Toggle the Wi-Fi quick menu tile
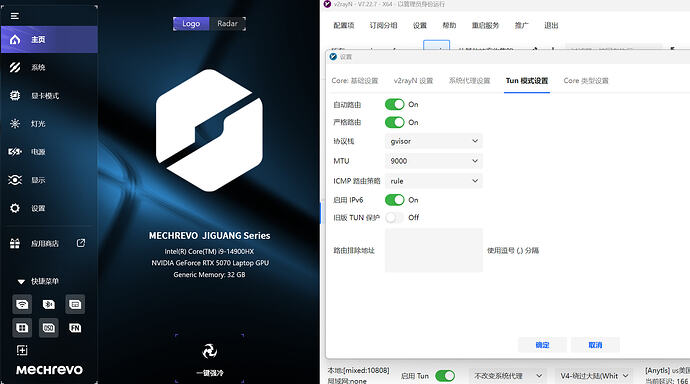 [22, 304]
